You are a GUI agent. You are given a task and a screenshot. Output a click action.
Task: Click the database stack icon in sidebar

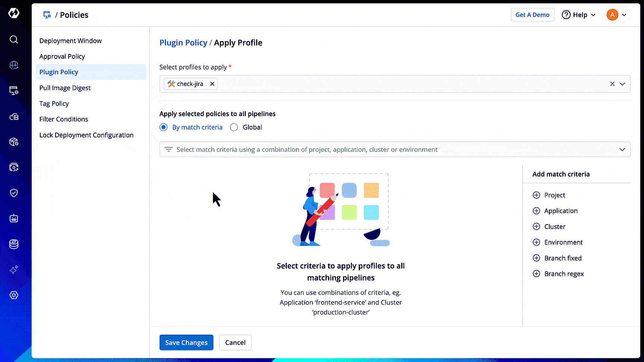coord(14,244)
